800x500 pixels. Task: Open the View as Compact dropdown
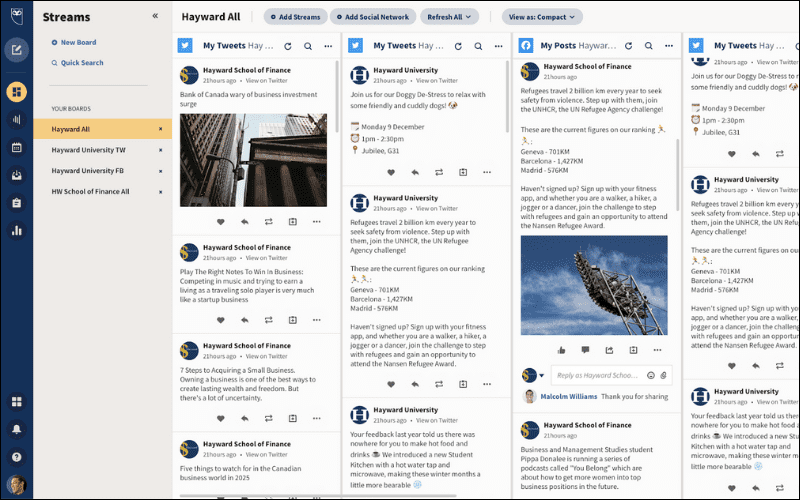(x=542, y=17)
